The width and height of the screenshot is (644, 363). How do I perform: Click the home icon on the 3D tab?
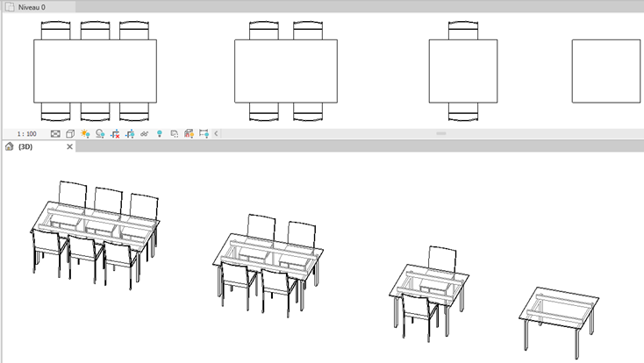point(10,147)
